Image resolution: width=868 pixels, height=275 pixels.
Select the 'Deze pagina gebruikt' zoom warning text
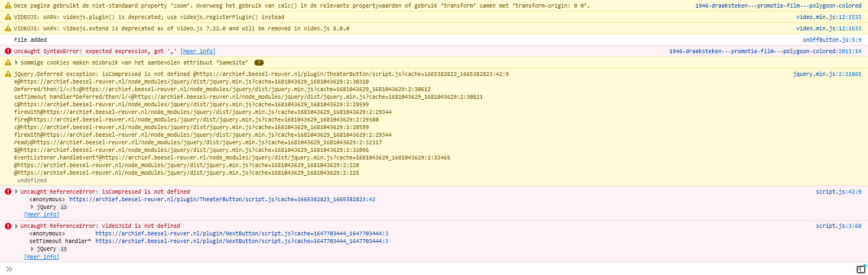(302, 6)
